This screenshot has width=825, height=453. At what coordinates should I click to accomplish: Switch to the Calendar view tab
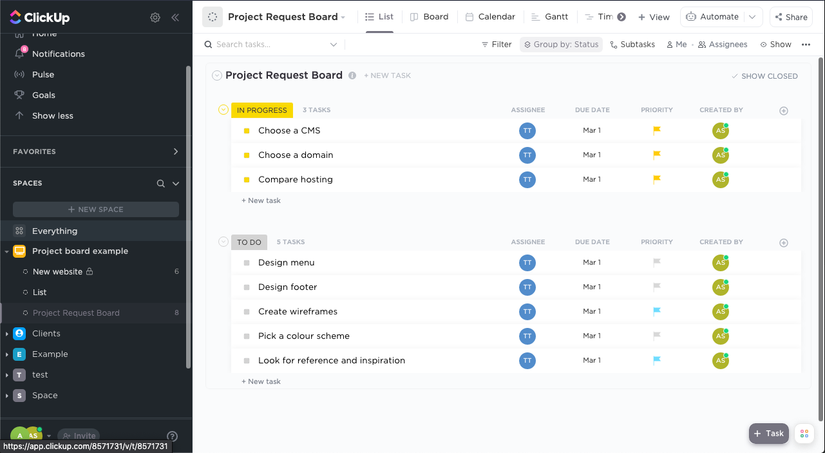point(490,17)
